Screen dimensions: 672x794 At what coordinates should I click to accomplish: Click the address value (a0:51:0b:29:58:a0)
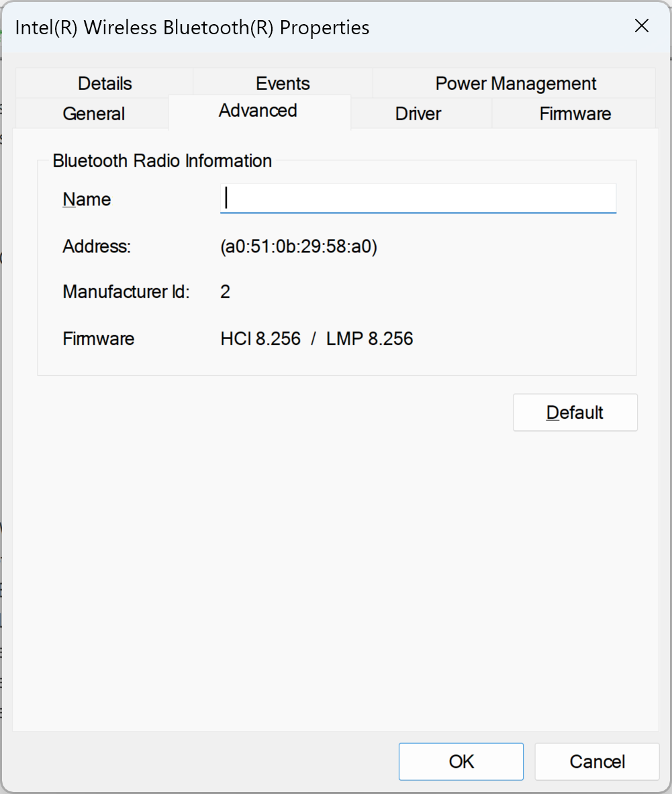[x=299, y=246]
